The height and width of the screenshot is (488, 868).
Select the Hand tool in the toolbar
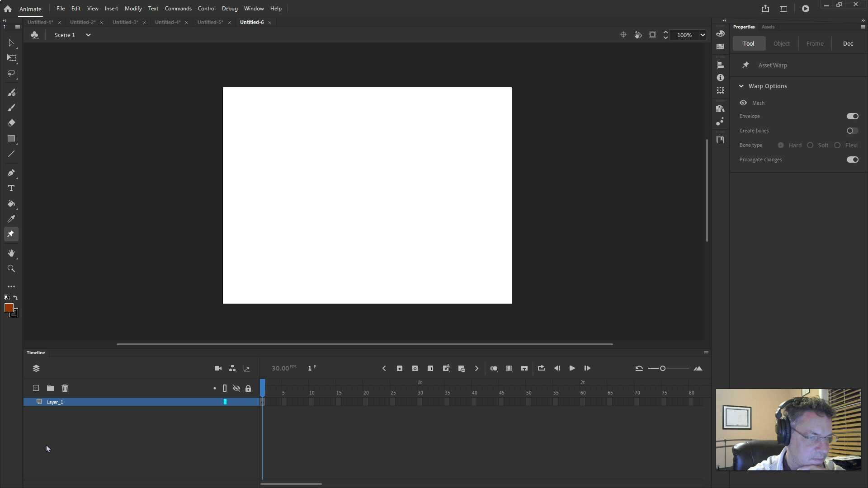(11, 253)
